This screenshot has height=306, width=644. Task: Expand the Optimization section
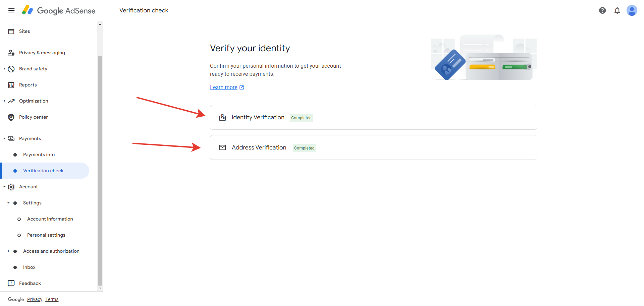pyautogui.click(x=4, y=101)
